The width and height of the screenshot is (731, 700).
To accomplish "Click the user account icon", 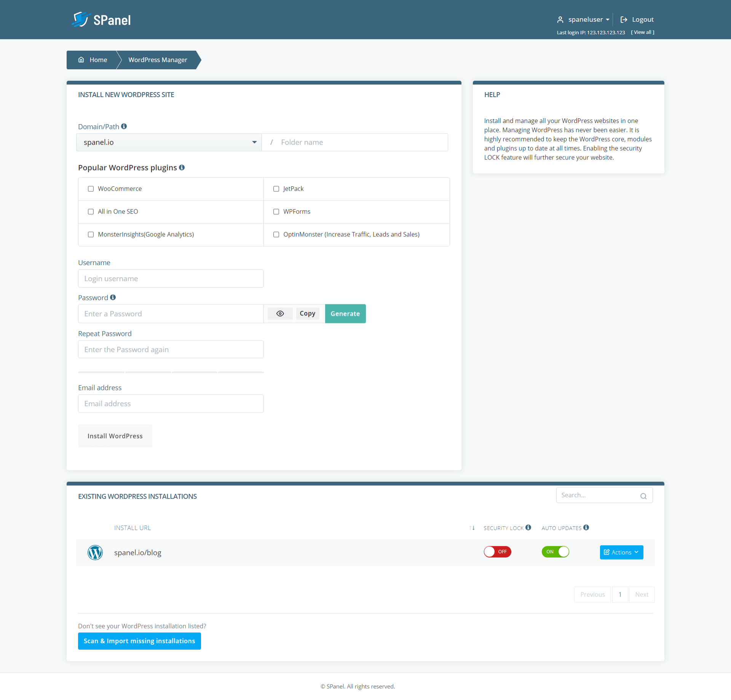I will (560, 19).
